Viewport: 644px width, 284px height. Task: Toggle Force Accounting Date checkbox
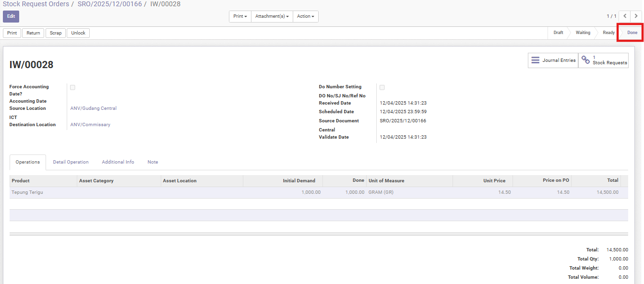[72, 87]
